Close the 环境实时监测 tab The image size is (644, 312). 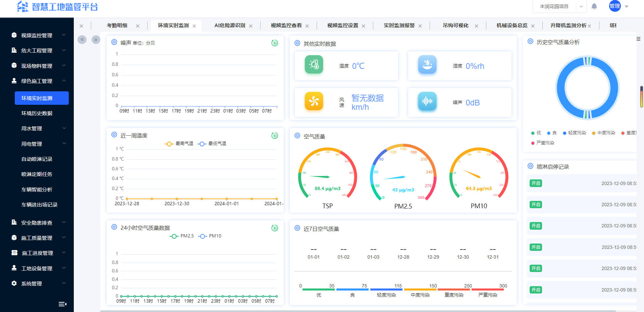click(194, 26)
